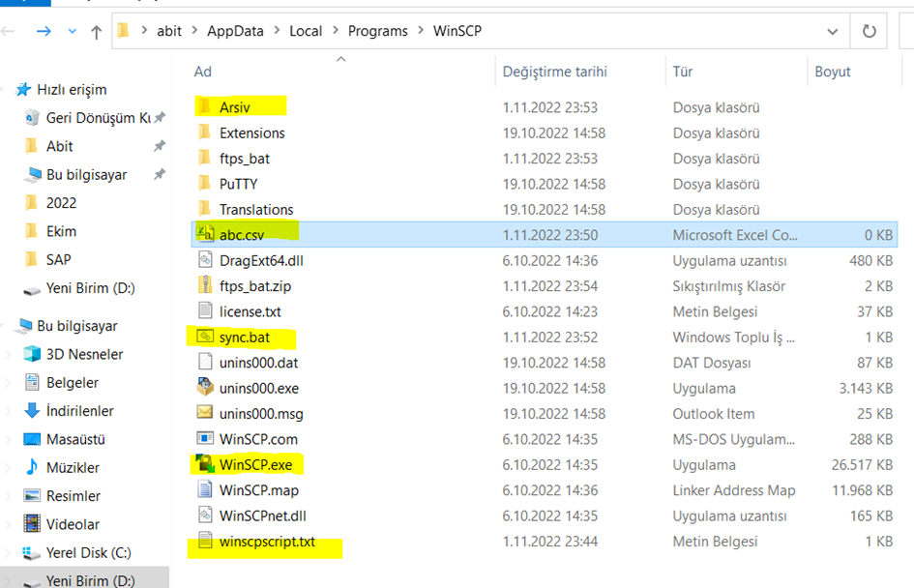Click the unins000.msg envelope icon
Screen dimensions: 914x588
point(205,413)
